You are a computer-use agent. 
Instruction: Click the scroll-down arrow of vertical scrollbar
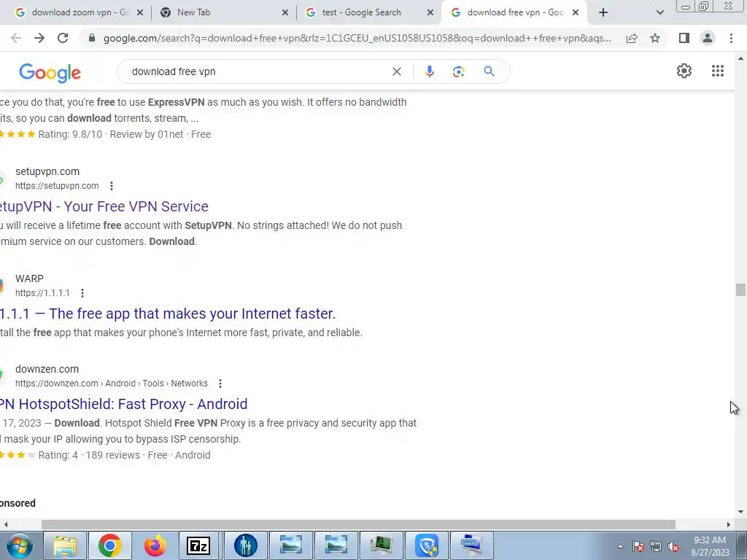tap(740, 513)
